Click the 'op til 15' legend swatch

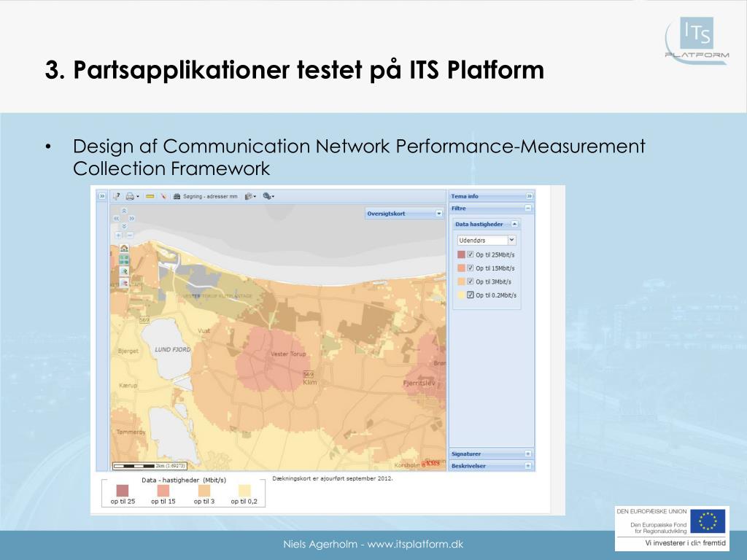(163, 491)
